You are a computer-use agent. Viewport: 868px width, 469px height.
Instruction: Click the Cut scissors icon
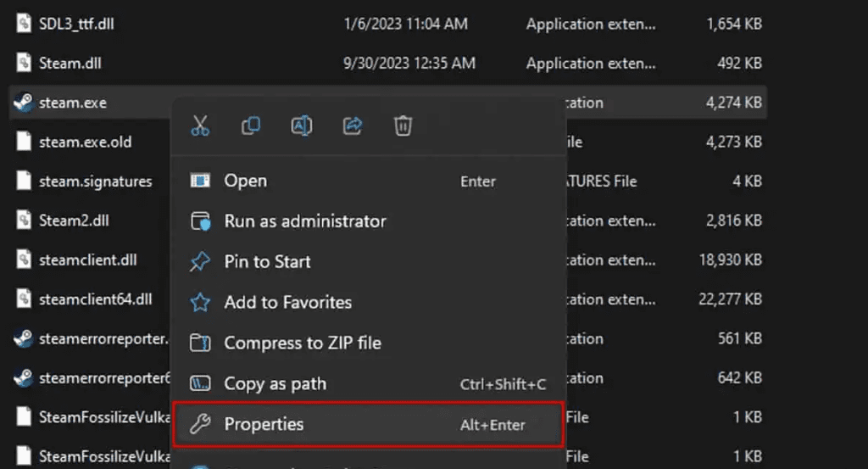(x=200, y=126)
